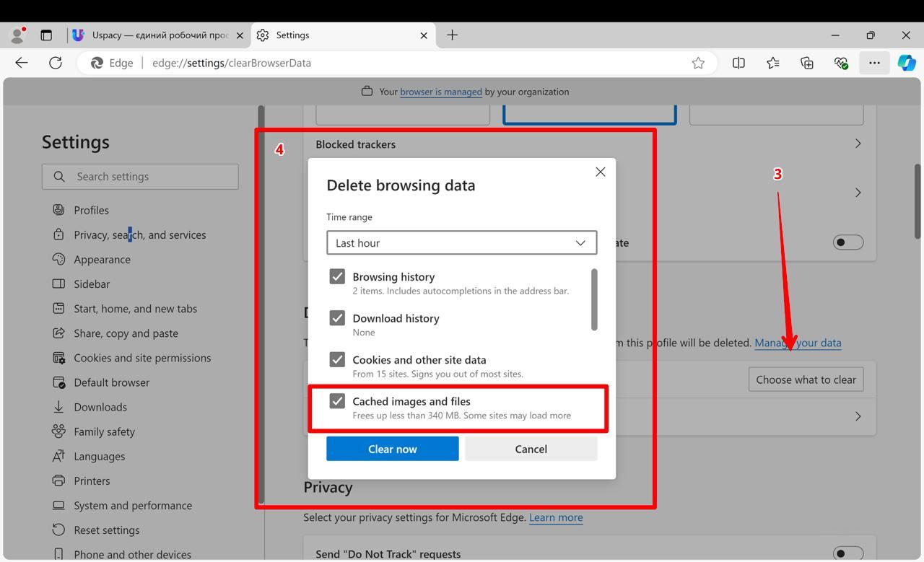Open Settings and more ellipsis menu
Image resolution: width=924 pixels, height=562 pixels.
tap(874, 63)
